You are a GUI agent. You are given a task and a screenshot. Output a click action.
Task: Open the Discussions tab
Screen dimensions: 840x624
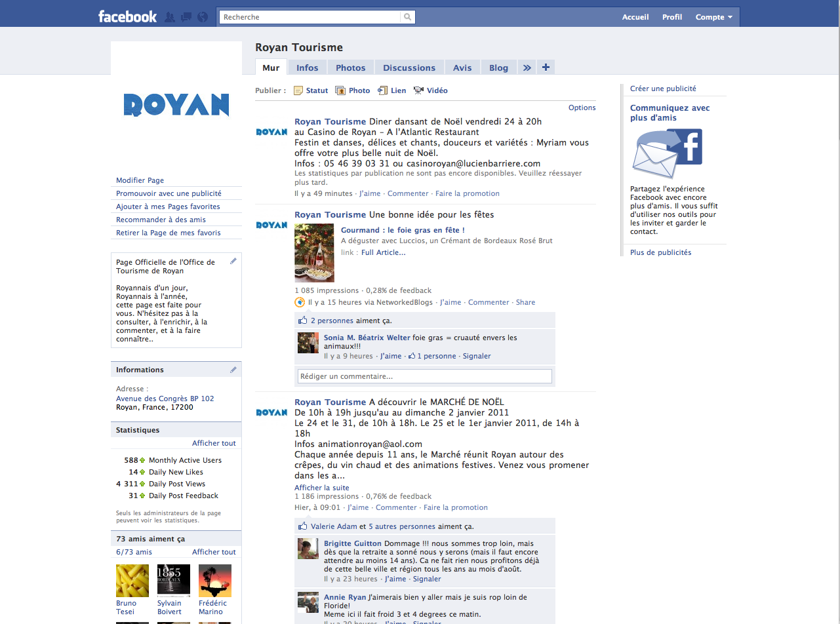409,68
